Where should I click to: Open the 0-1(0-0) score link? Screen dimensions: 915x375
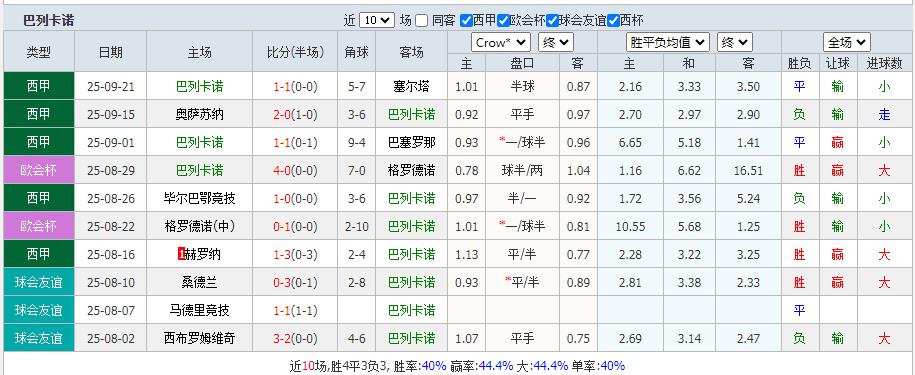click(295, 227)
